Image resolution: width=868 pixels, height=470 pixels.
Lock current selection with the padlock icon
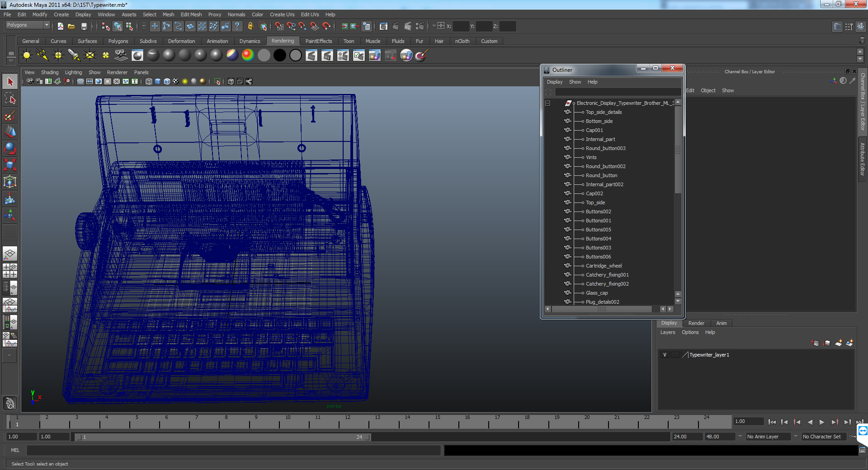click(x=250, y=26)
